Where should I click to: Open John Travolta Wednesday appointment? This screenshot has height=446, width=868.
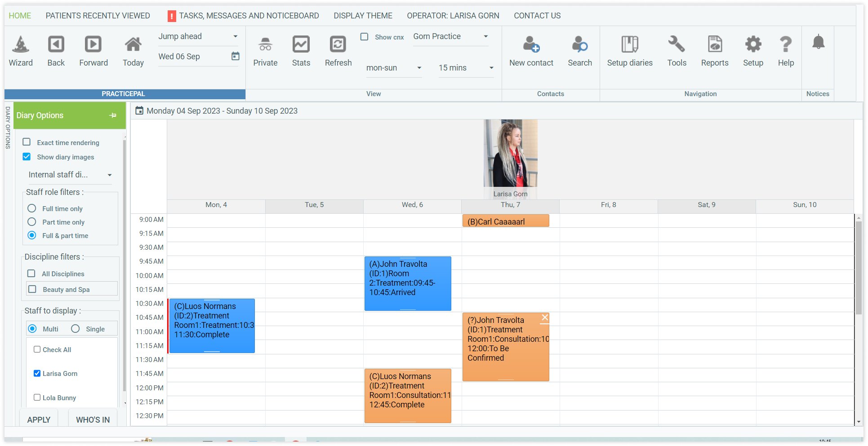[x=407, y=283]
